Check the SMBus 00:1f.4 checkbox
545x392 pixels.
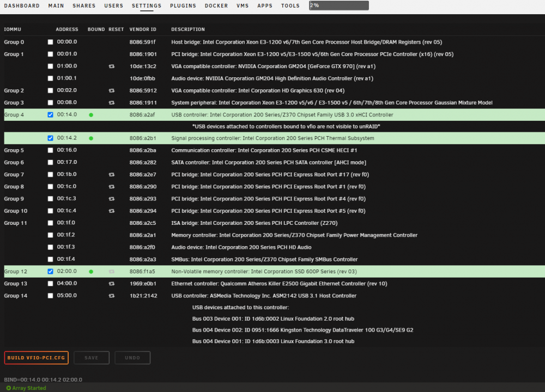tap(50, 259)
